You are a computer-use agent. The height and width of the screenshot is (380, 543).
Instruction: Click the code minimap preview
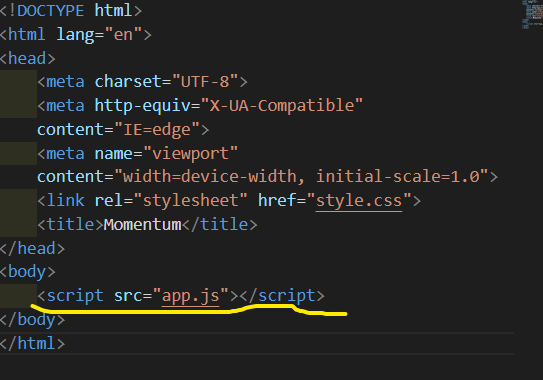[x=532, y=14]
